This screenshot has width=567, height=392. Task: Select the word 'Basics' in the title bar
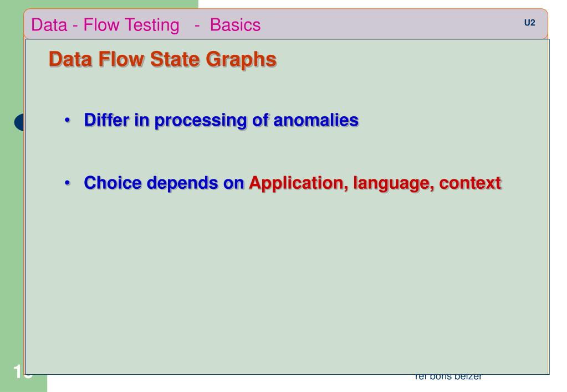[x=235, y=25]
